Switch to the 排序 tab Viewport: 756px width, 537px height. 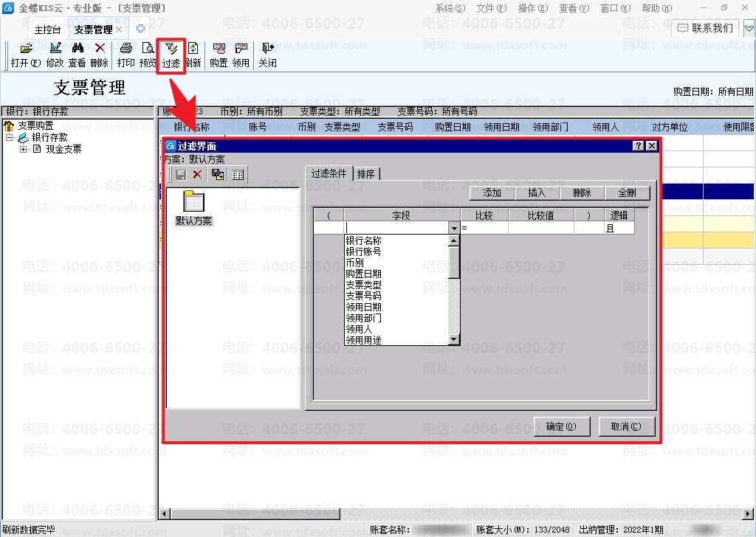point(366,174)
